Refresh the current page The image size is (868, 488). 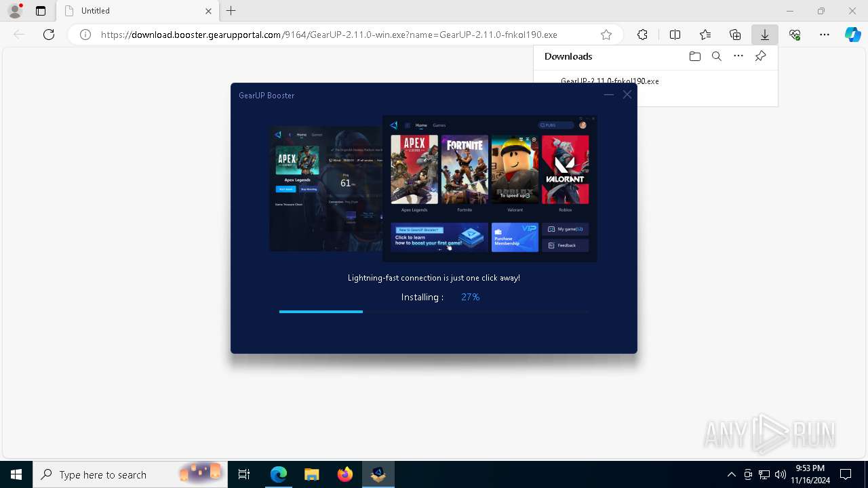pos(49,35)
